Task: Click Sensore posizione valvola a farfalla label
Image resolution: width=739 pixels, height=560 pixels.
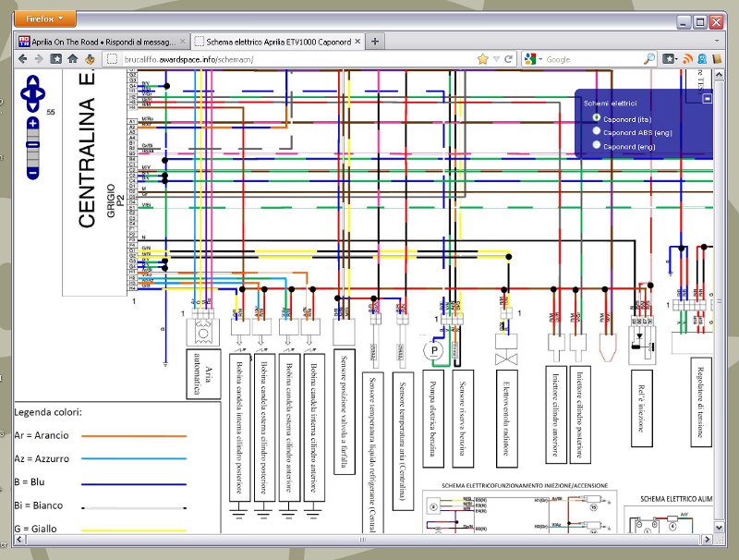Action: [344, 411]
